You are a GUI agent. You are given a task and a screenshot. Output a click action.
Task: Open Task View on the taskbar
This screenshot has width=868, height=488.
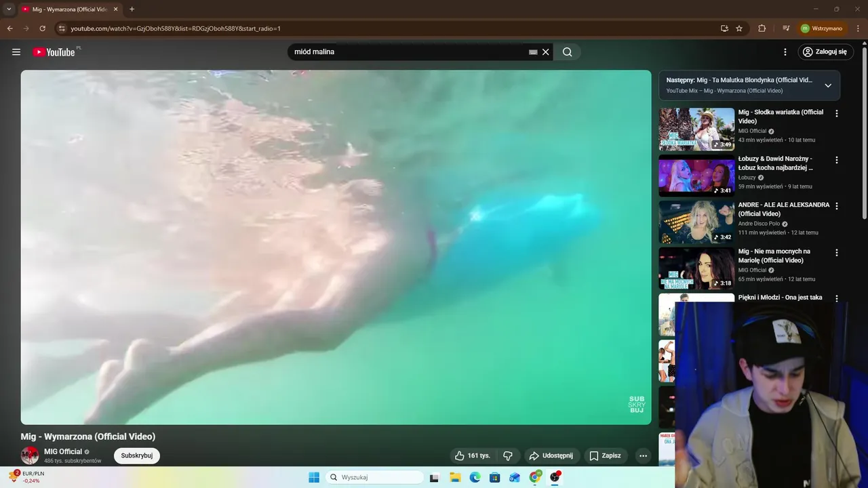(x=435, y=477)
